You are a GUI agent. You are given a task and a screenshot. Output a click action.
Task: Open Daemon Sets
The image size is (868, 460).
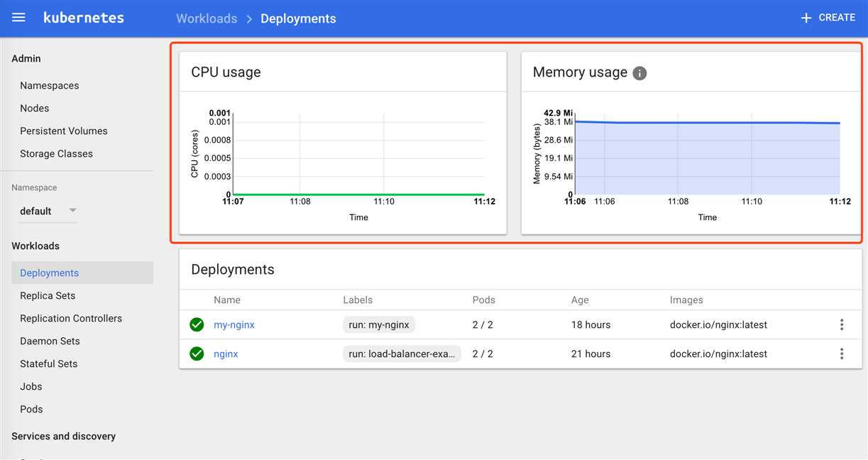pos(50,341)
